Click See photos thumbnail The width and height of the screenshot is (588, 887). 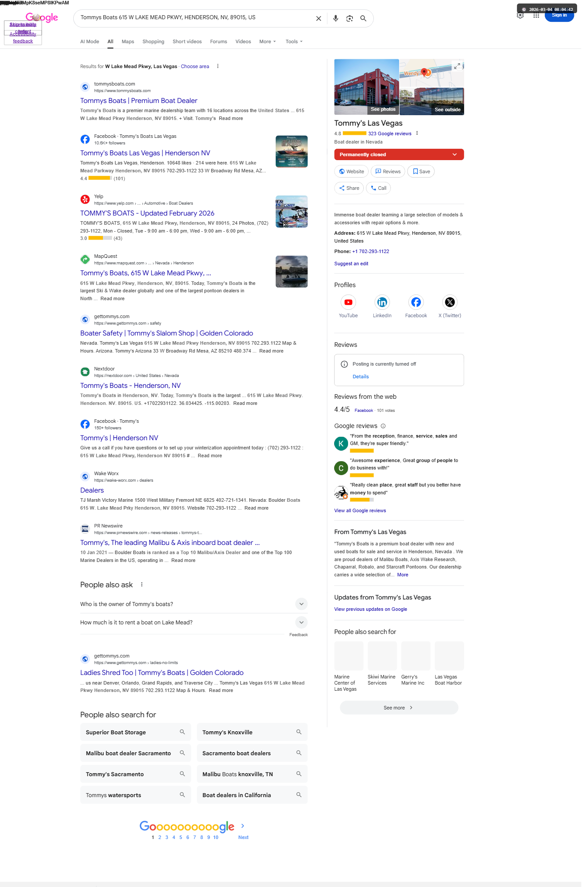click(x=366, y=87)
